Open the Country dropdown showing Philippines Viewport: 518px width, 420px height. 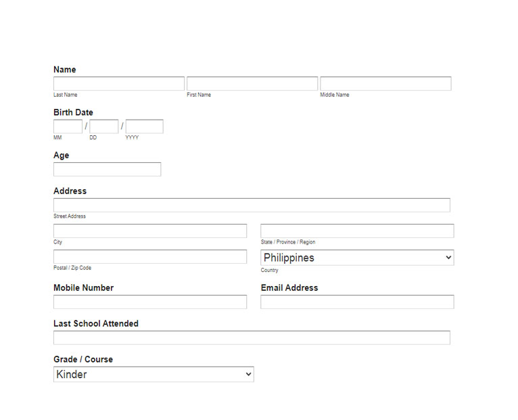357,258
